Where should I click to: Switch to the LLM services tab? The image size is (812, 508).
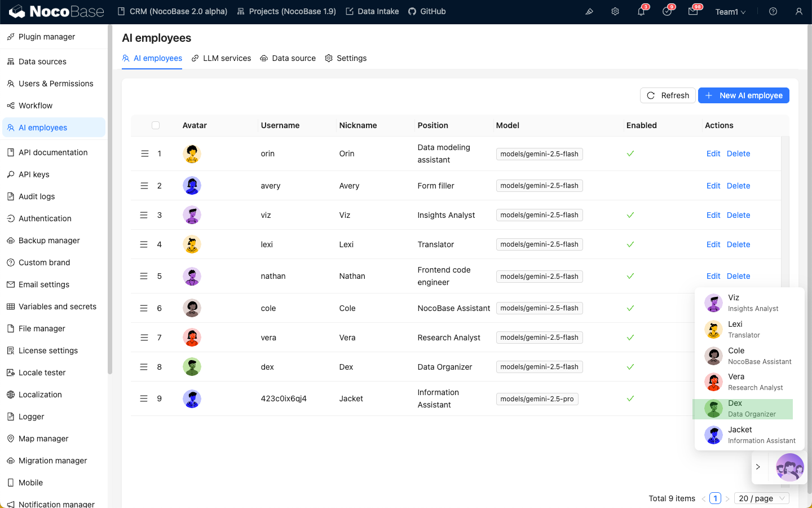(x=221, y=58)
